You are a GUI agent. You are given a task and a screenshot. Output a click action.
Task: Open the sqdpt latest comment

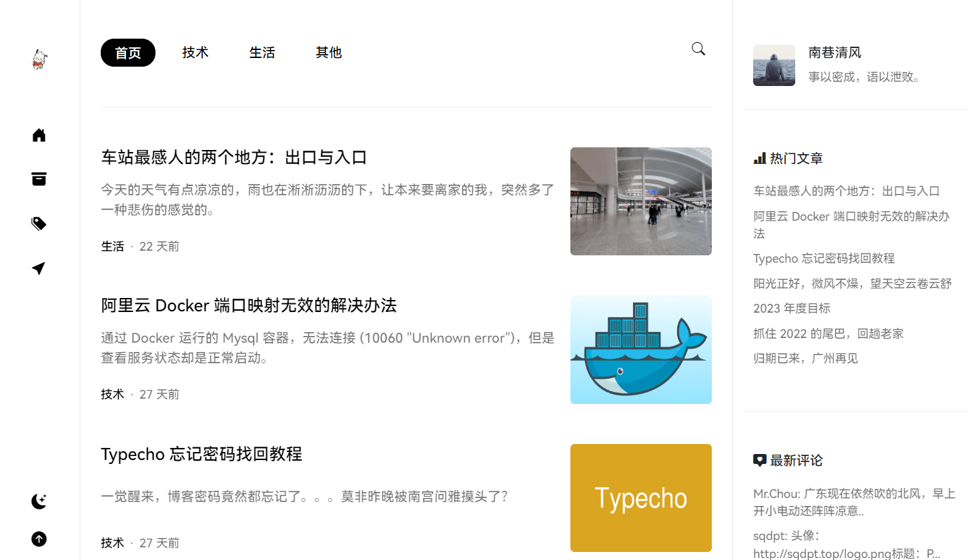pos(847,544)
